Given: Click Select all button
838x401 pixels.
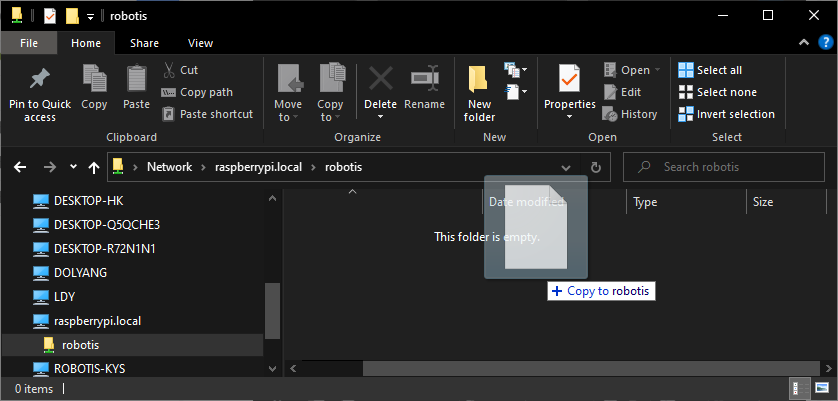Looking at the screenshot, I should [x=710, y=70].
